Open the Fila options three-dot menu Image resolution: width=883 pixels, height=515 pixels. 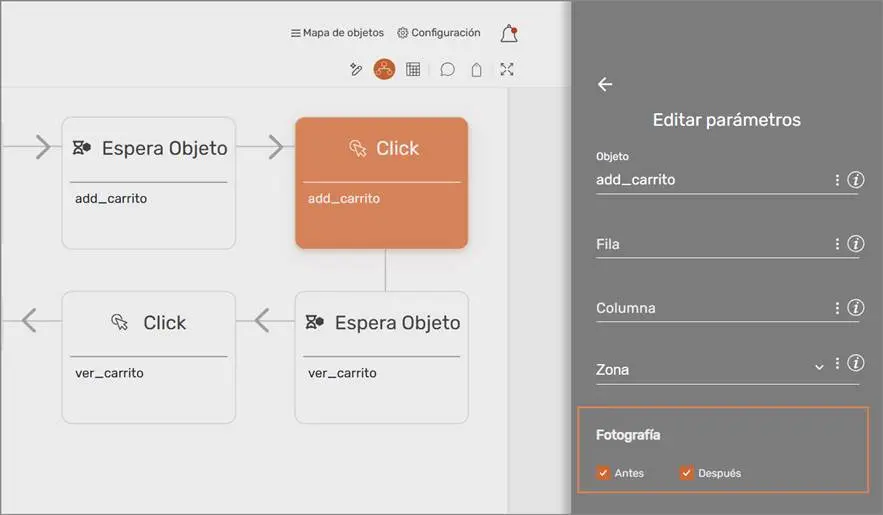837,244
